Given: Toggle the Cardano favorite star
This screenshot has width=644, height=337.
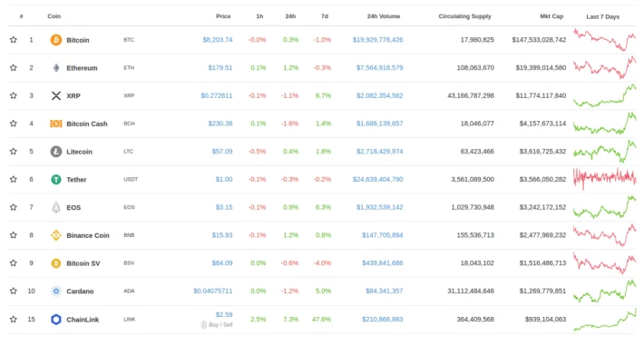Looking at the screenshot, I should click(x=14, y=291).
